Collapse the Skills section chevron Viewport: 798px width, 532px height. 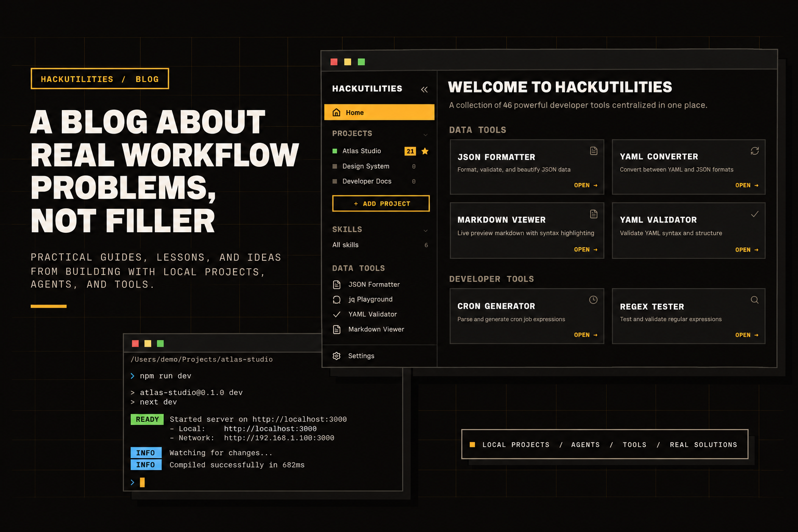pyautogui.click(x=425, y=230)
